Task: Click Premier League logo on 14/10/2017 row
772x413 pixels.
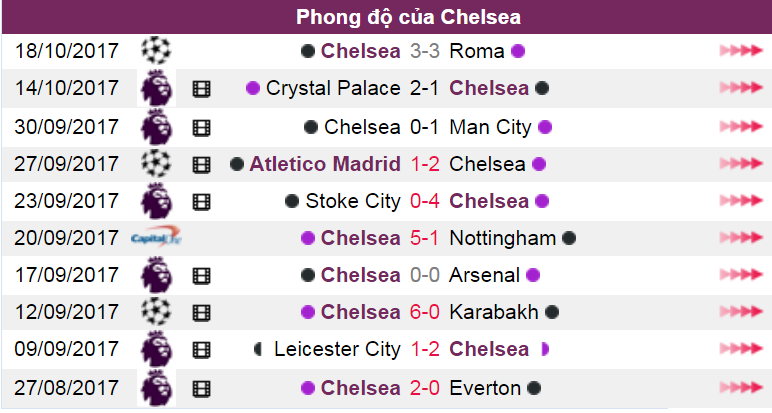Action: 156,89
